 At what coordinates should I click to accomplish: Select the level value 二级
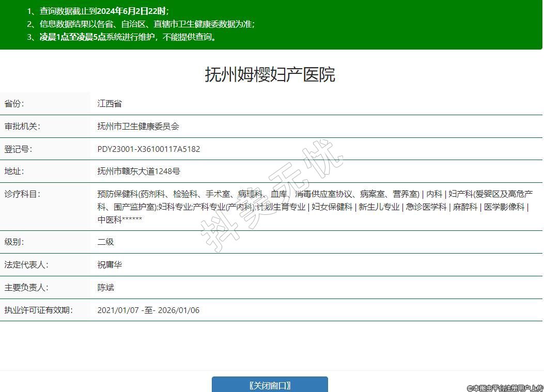click(x=105, y=242)
